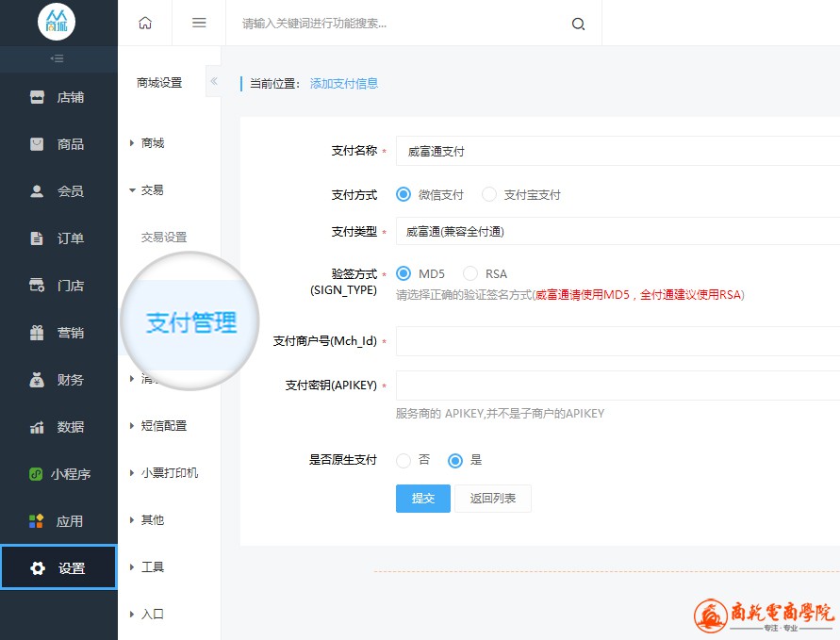
Task: Click the 门店 shop icon
Action: click(37, 285)
